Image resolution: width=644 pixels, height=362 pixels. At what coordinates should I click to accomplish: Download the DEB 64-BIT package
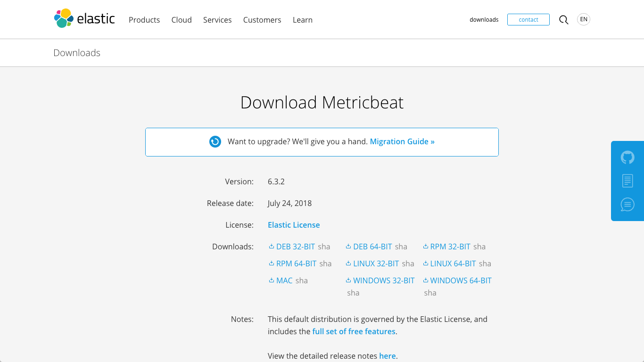pos(372,247)
